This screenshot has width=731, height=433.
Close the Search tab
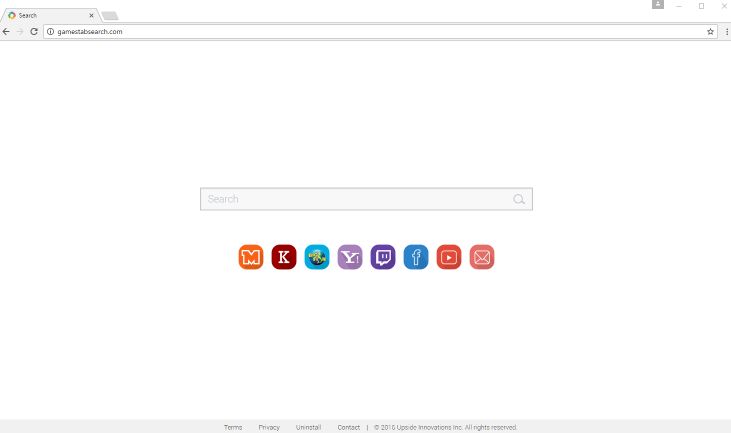click(91, 15)
